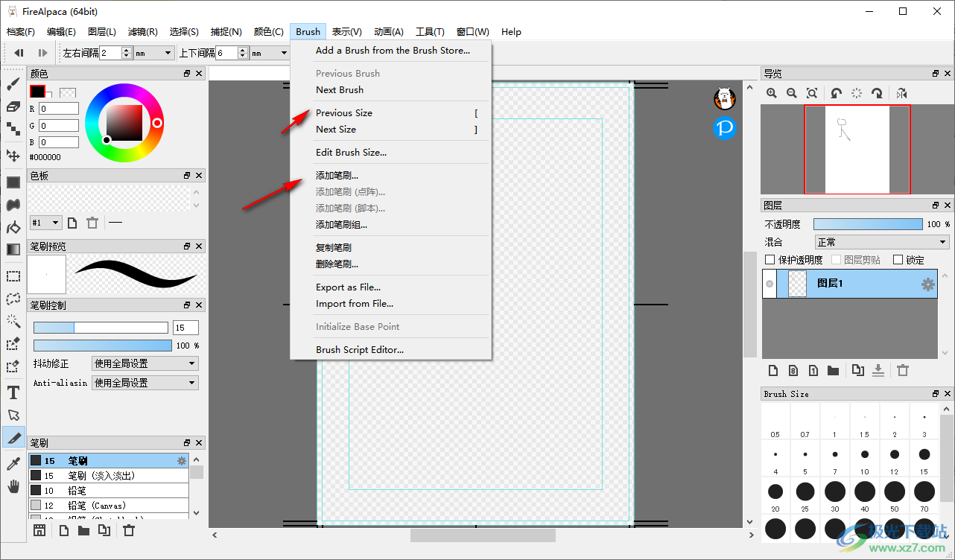Rotate canvas right in navigator
This screenshot has height=560, width=955.
point(878,93)
